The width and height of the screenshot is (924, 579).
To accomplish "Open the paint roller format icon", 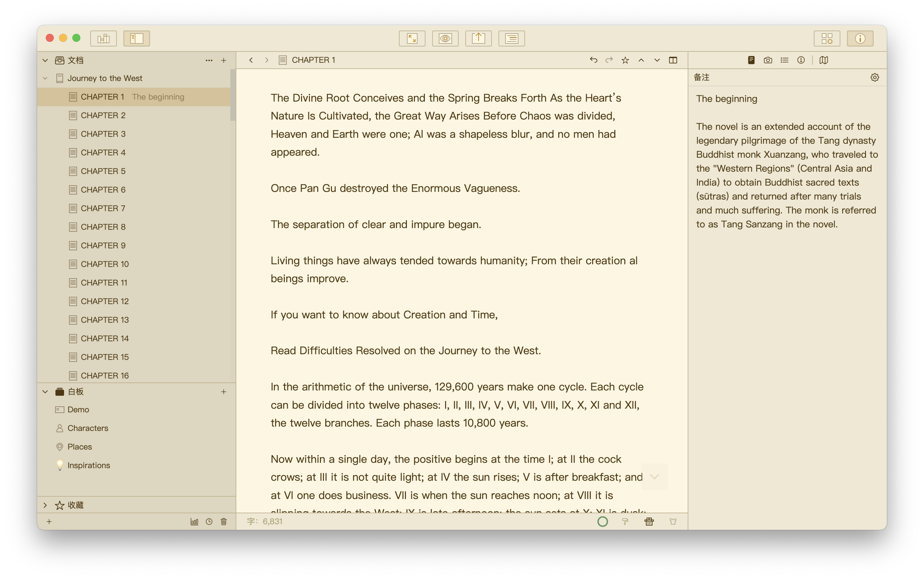I will pyautogui.click(x=625, y=522).
